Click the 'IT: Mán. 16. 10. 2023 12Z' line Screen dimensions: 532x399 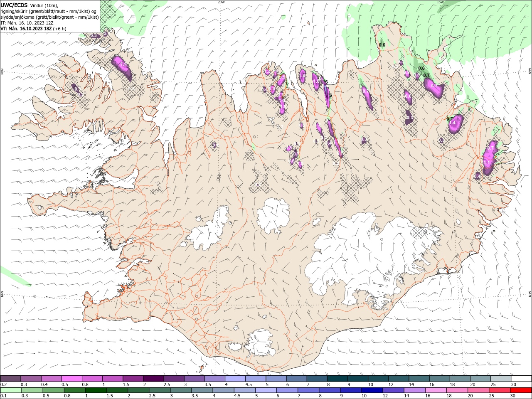point(27,23)
